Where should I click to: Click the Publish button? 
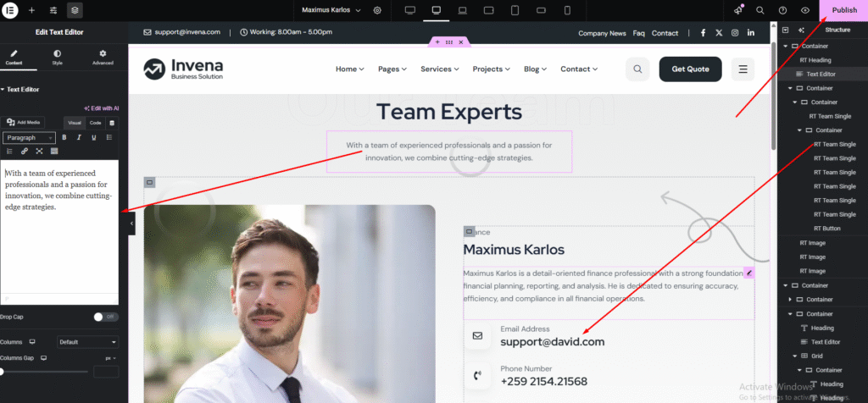click(x=843, y=10)
